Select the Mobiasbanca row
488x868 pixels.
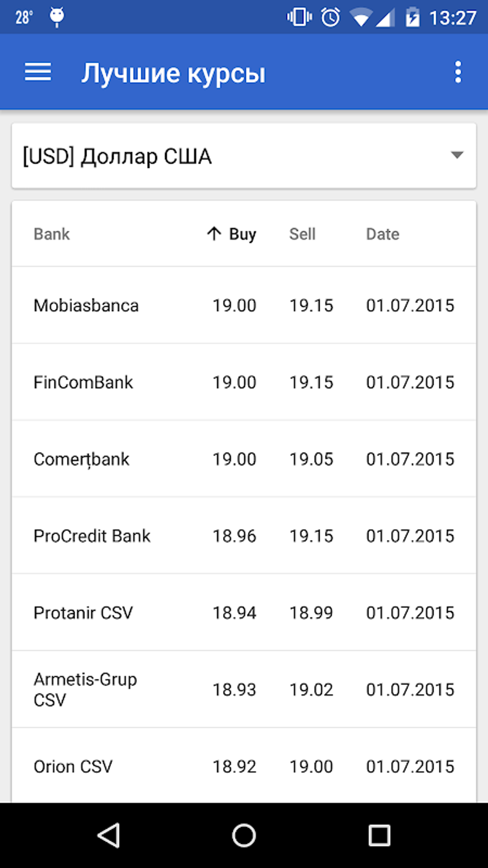coord(244,305)
